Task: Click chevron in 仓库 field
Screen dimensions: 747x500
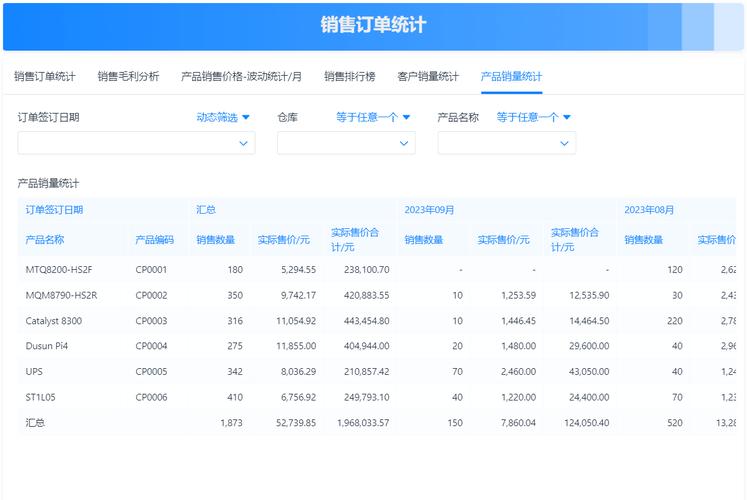Action: click(404, 143)
